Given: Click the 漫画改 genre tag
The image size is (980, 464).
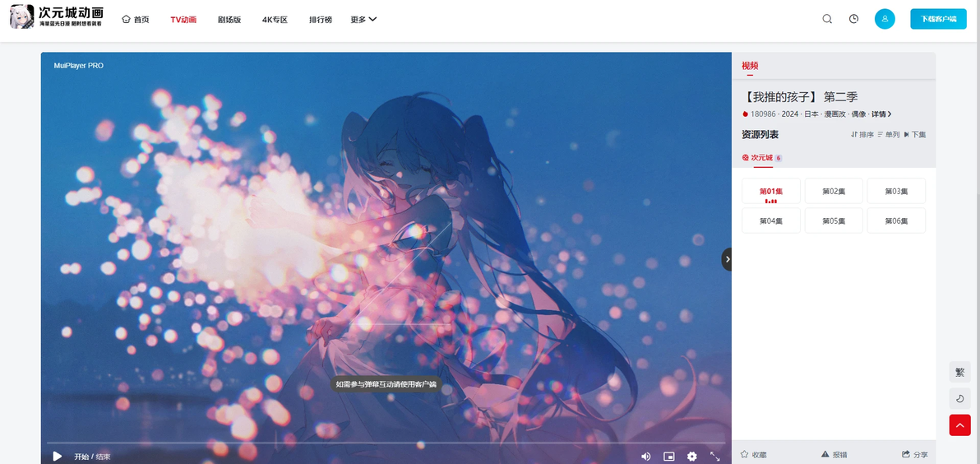Looking at the screenshot, I should click(x=835, y=114).
